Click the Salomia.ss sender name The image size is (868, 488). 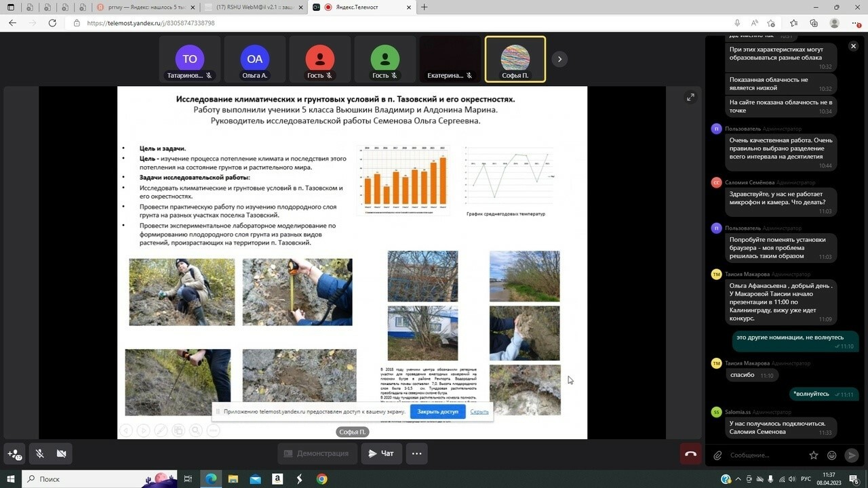click(x=738, y=412)
